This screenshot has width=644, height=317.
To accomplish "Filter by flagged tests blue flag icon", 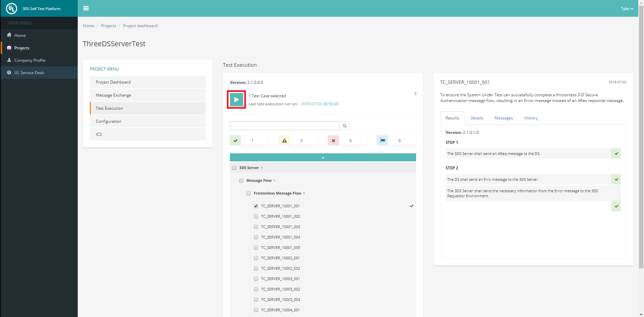I will [x=382, y=140].
